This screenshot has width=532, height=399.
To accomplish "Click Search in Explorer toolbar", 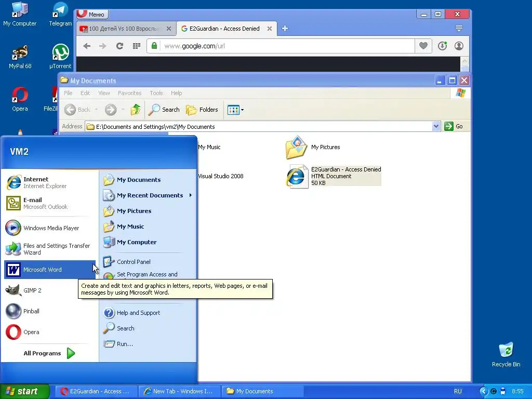I will click(164, 110).
